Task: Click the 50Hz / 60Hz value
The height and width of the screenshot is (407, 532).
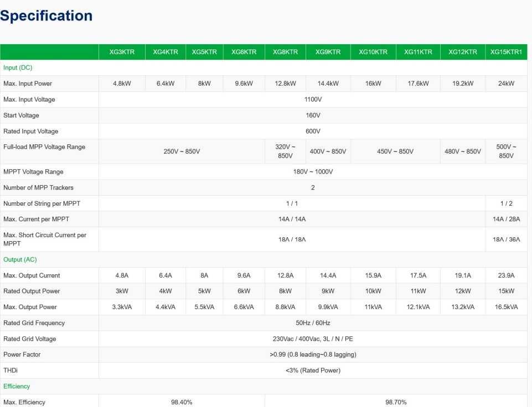Action: point(313,323)
